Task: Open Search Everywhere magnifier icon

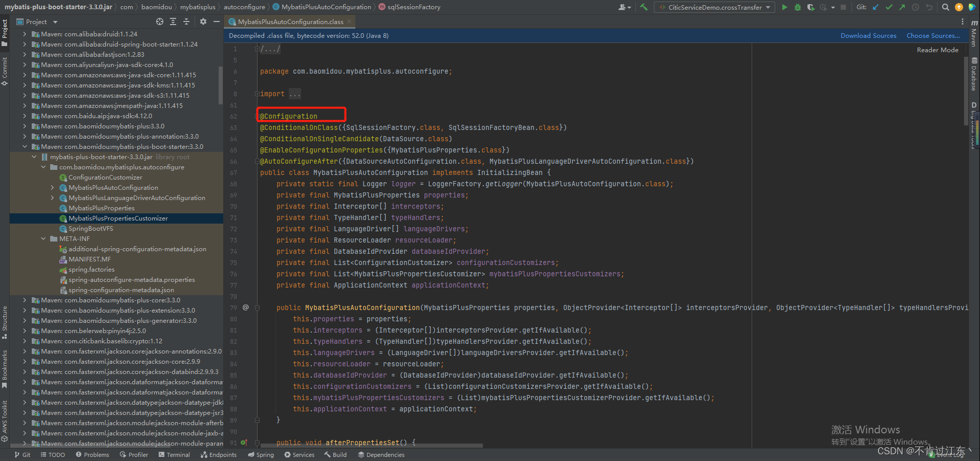Action: pos(946,7)
